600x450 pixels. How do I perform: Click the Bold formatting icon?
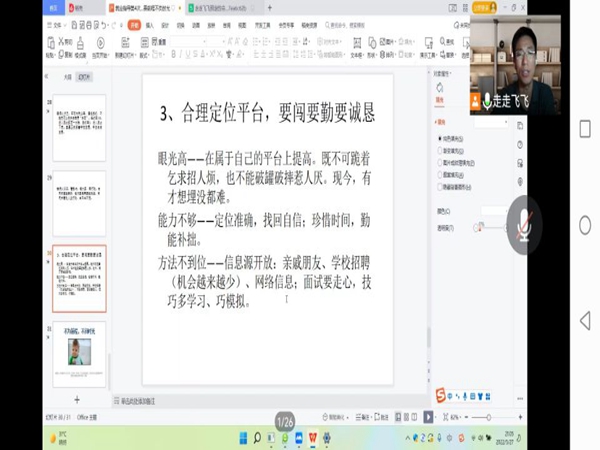tap(173, 54)
